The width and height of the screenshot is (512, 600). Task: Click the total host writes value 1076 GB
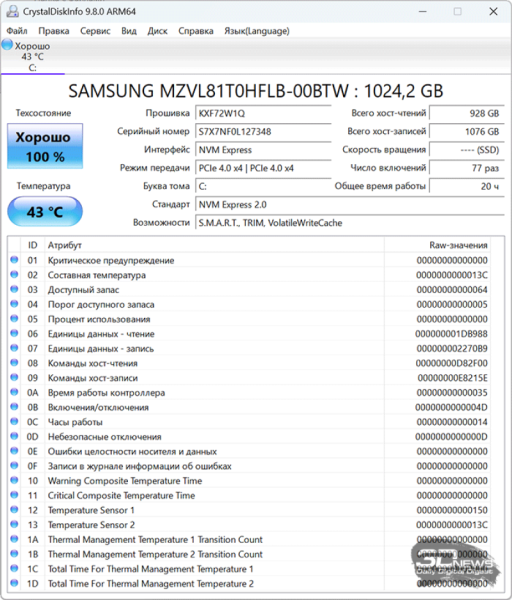click(467, 132)
